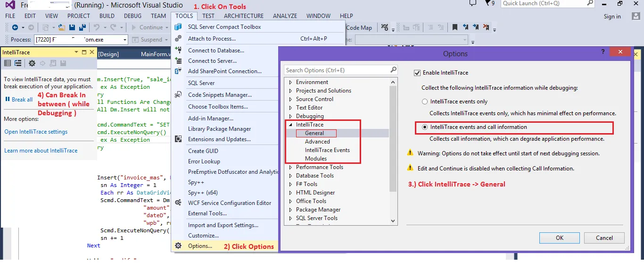The image size is (644, 263).
Task: Click Sign in at top right
Action: 612,17
